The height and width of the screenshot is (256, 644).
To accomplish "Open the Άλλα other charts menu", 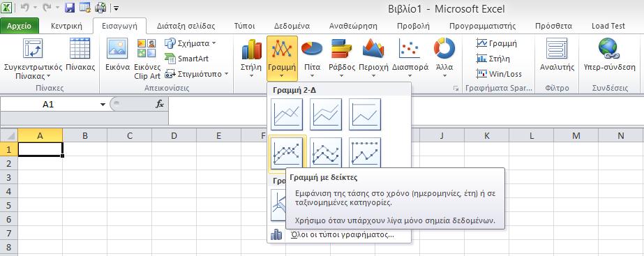I will point(444,59).
